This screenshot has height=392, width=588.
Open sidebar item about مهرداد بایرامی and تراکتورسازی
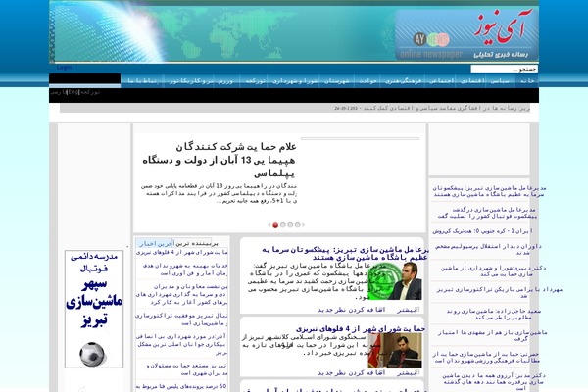tap(499, 293)
